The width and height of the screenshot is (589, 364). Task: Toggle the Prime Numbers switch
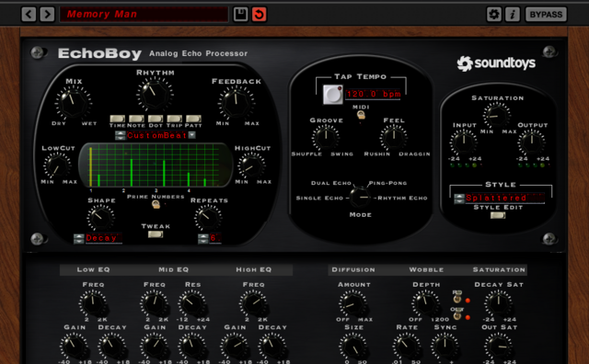156,204
